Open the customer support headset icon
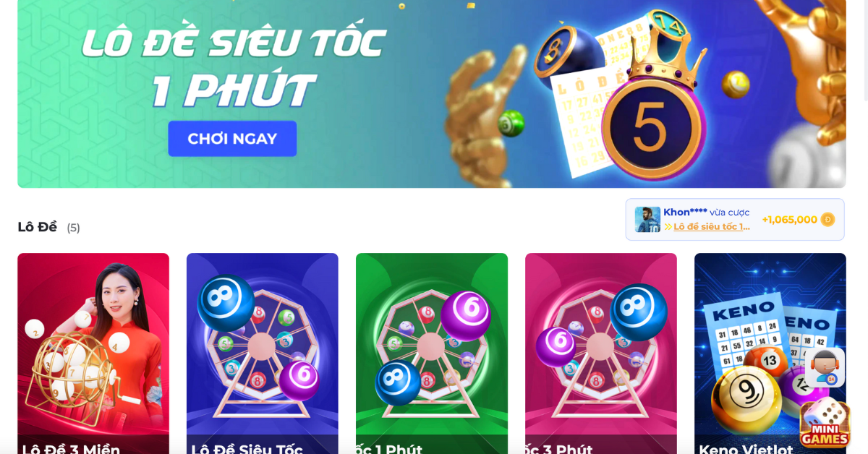Screen dimensions: 868x454 [825, 367]
